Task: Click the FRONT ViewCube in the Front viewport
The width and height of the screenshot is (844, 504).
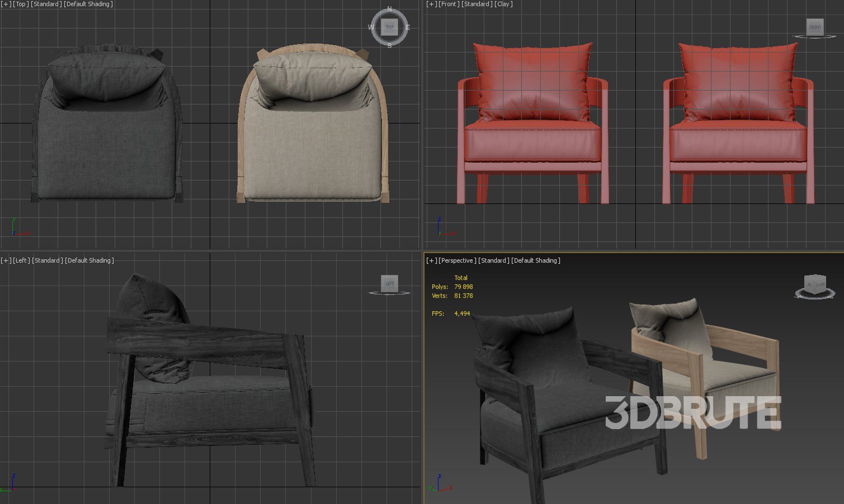Action: pos(815,27)
